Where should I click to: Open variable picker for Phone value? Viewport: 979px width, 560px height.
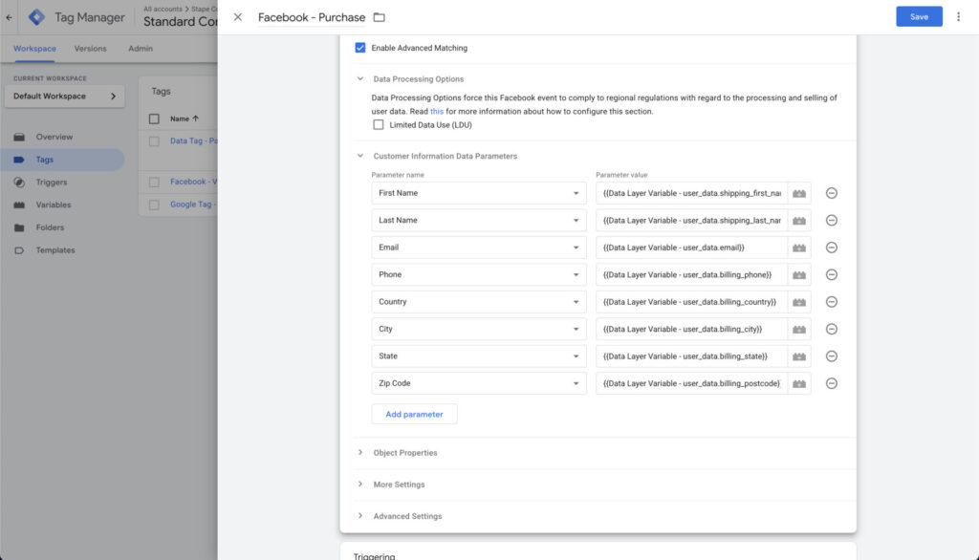point(799,274)
